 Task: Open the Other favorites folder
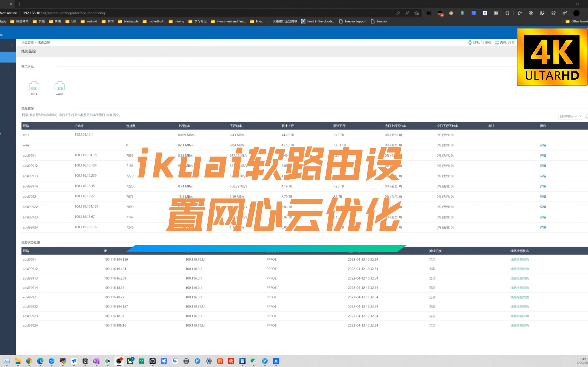pos(578,21)
